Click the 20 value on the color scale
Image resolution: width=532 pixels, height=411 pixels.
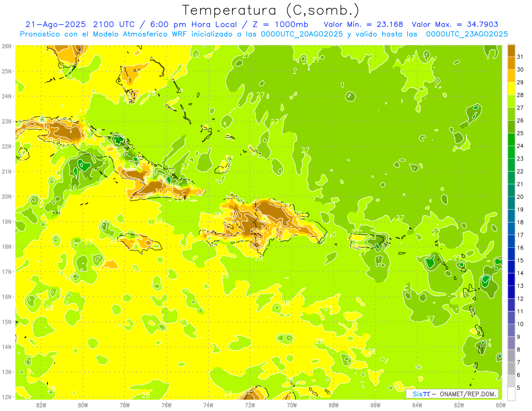tap(520, 197)
